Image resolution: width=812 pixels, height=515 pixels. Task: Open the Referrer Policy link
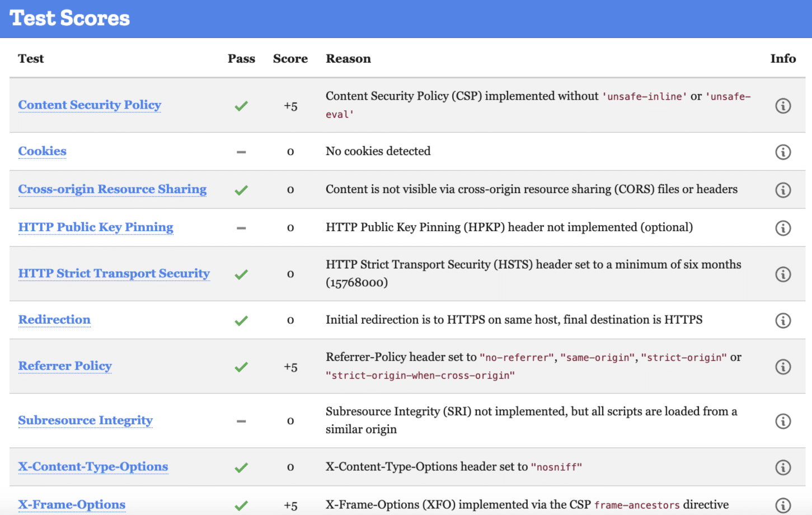point(65,366)
